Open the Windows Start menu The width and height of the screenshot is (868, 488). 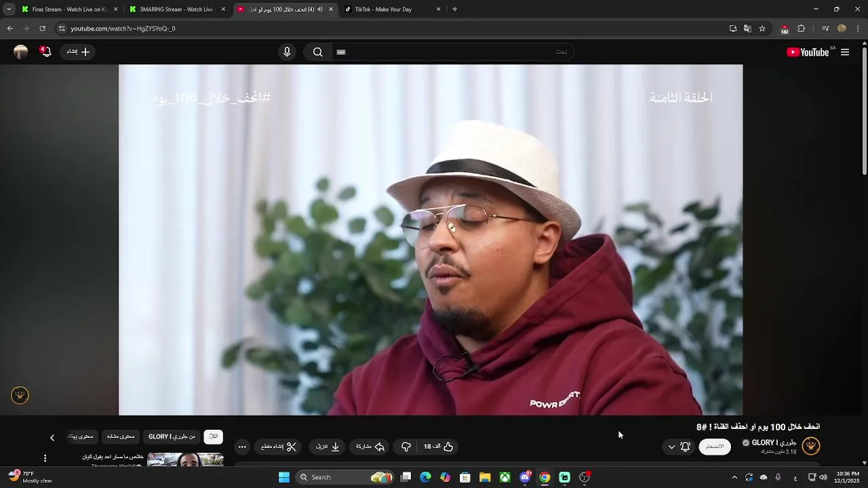[284, 477]
